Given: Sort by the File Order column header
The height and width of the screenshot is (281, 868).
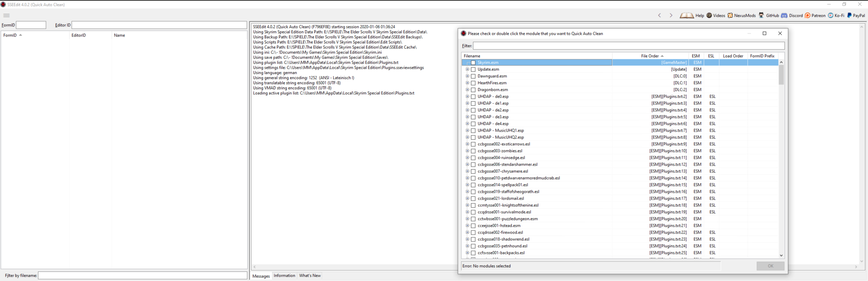Looking at the screenshot, I should 650,56.
